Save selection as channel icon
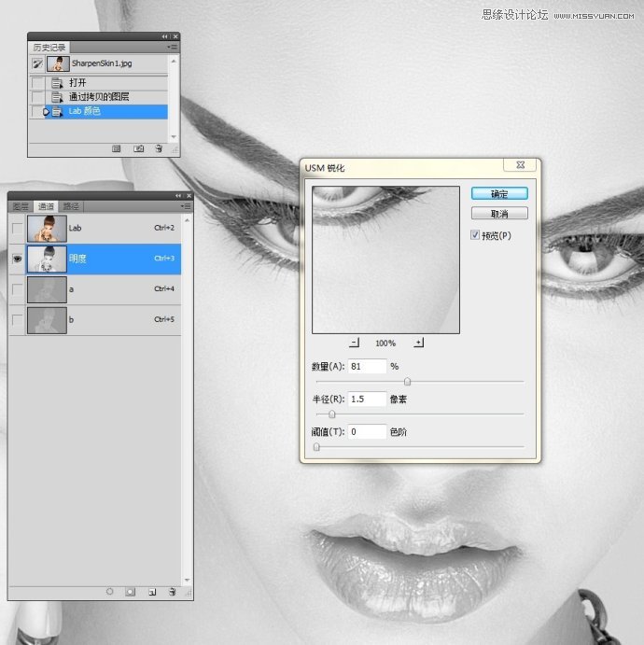This screenshot has height=645, width=644. click(131, 592)
